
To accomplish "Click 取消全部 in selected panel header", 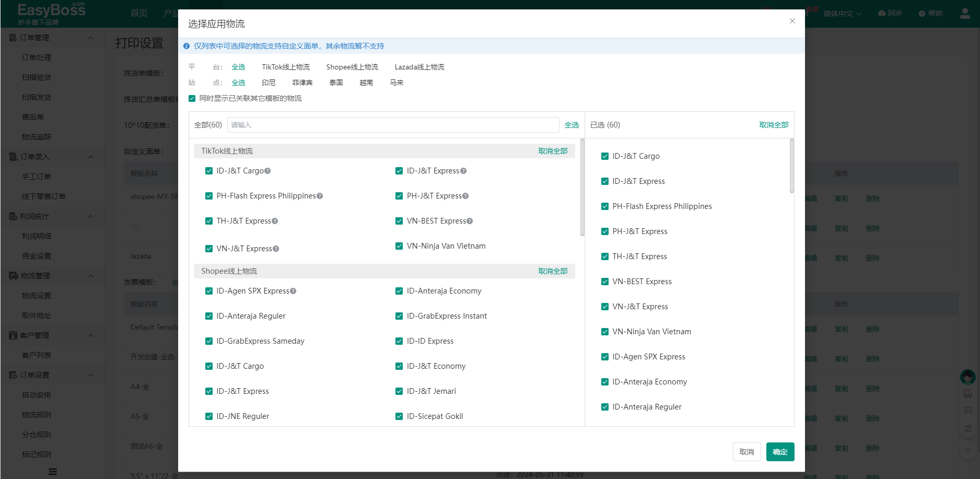I will click(774, 125).
